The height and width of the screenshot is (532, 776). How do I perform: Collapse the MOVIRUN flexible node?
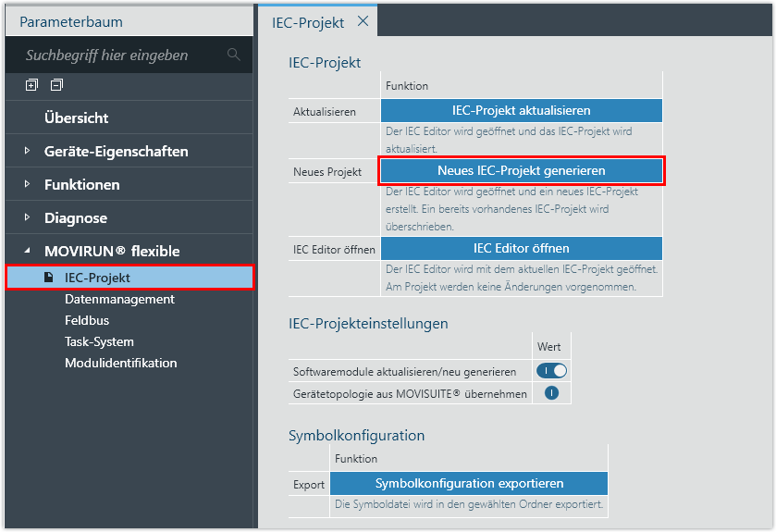(x=27, y=251)
